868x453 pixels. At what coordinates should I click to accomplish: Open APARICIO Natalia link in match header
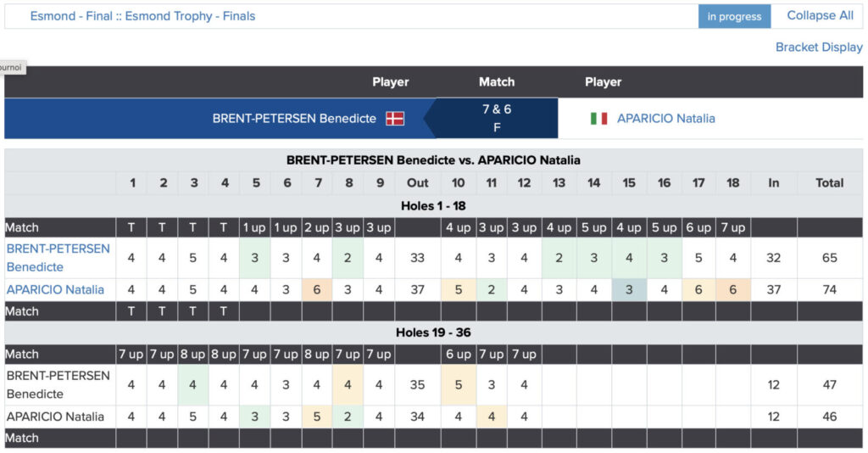[665, 119]
